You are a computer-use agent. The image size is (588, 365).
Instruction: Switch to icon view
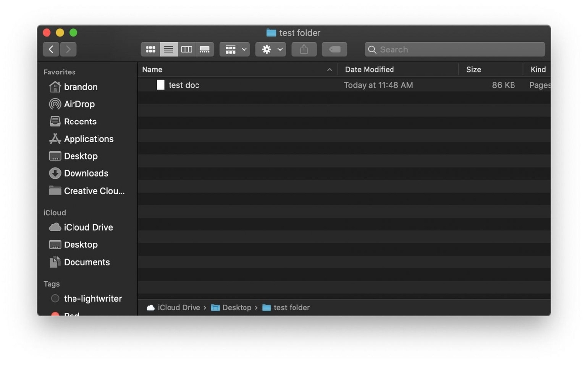coord(150,49)
